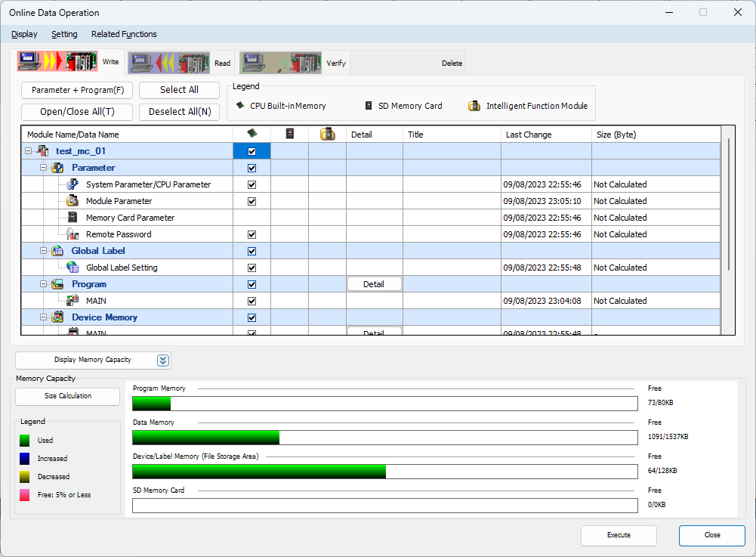Click the Data Memory usage bar
The height and width of the screenshot is (557, 756).
pyautogui.click(x=384, y=438)
